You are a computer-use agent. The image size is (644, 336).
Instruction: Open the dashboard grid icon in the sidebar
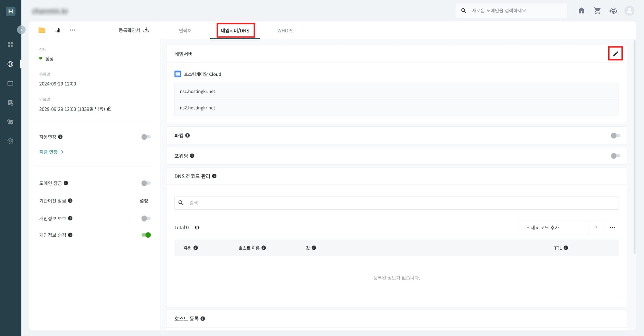[x=10, y=44]
